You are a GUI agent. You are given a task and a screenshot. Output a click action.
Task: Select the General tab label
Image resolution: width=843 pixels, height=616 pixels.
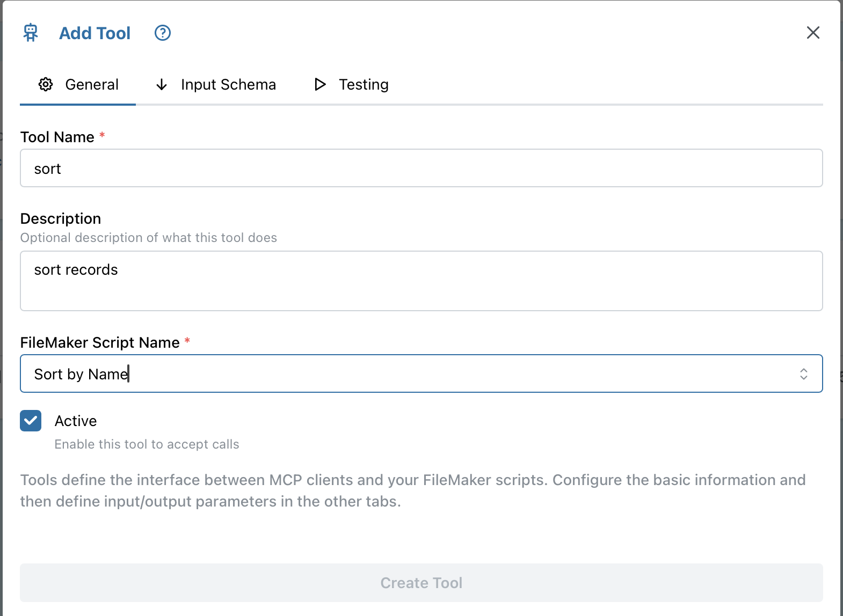91,85
